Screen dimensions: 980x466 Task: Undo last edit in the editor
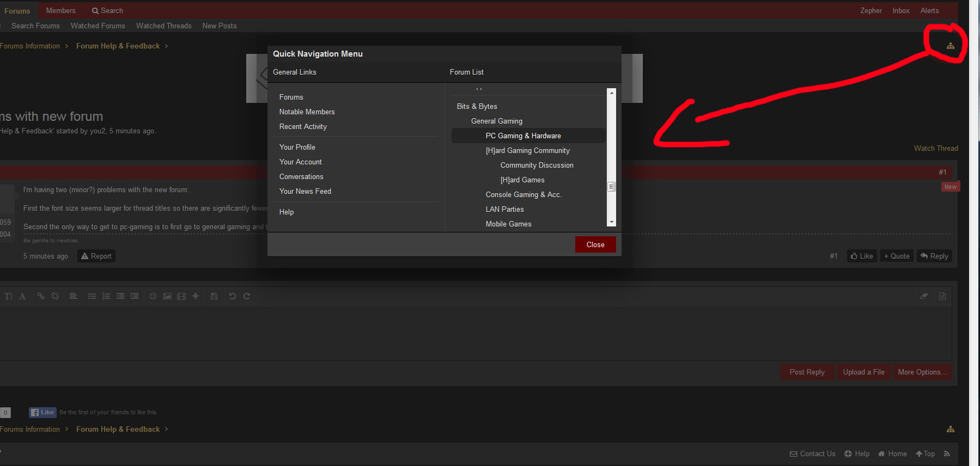click(x=233, y=296)
